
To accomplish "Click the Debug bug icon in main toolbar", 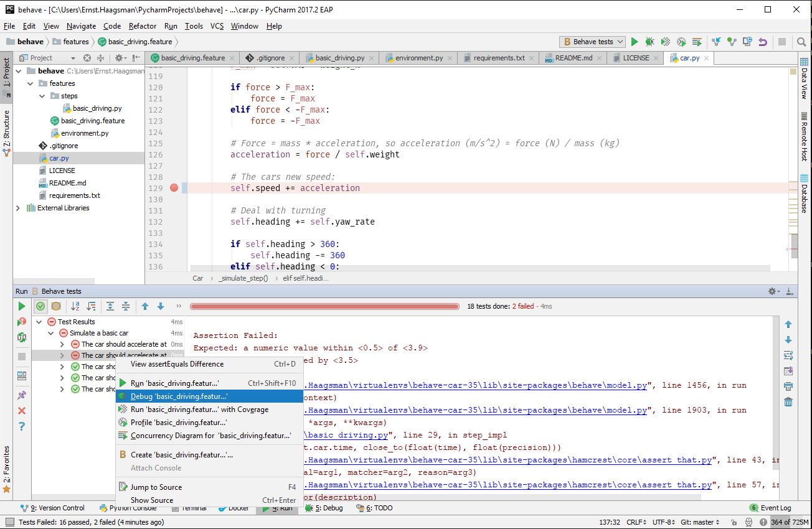I will click(649, 42).
